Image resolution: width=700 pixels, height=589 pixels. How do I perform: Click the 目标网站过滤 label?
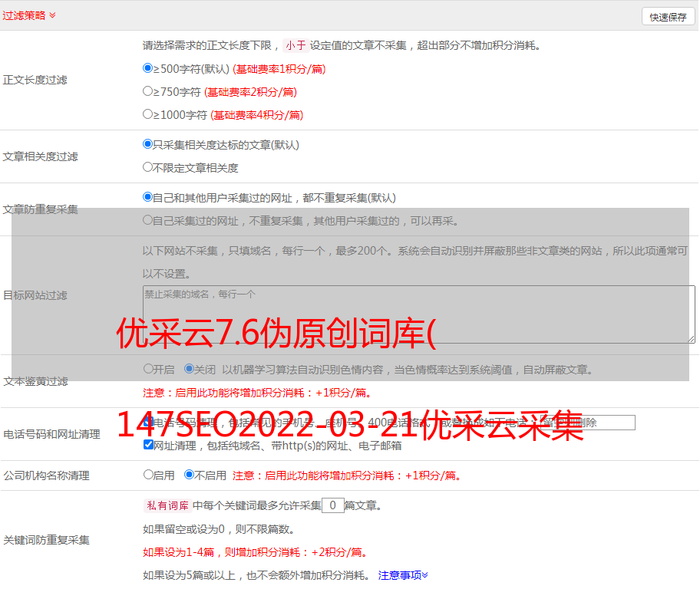point(35,295)
